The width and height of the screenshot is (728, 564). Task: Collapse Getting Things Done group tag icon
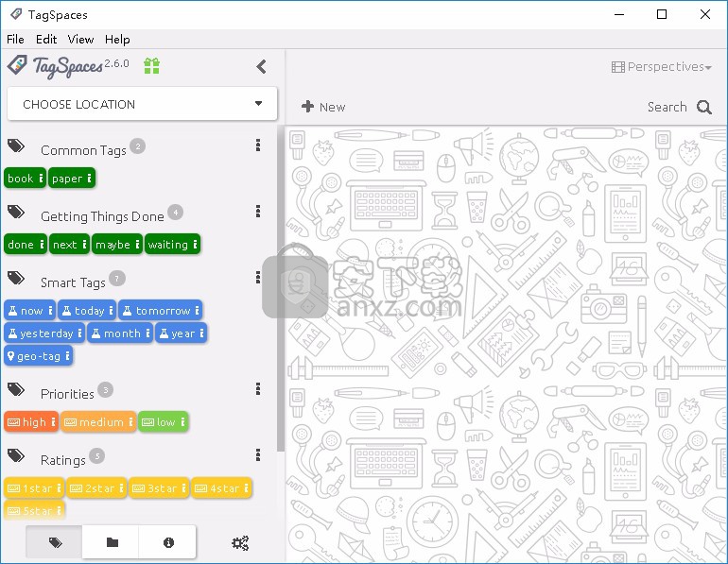tap(16, 212)
